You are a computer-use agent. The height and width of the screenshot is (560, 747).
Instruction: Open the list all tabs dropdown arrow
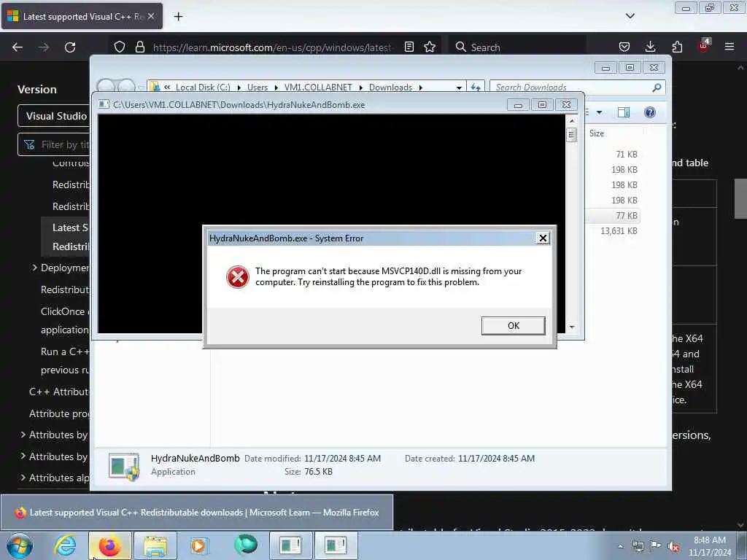click(x=630, y=16)
